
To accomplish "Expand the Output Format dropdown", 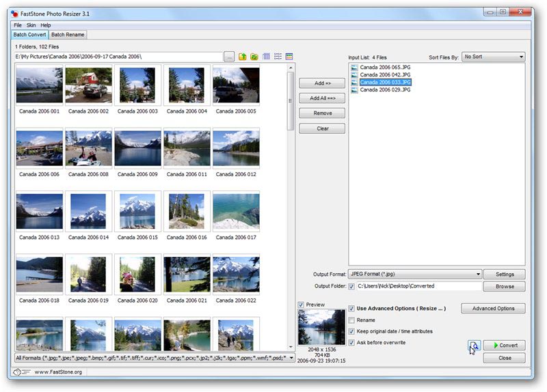I will [414, 274].
